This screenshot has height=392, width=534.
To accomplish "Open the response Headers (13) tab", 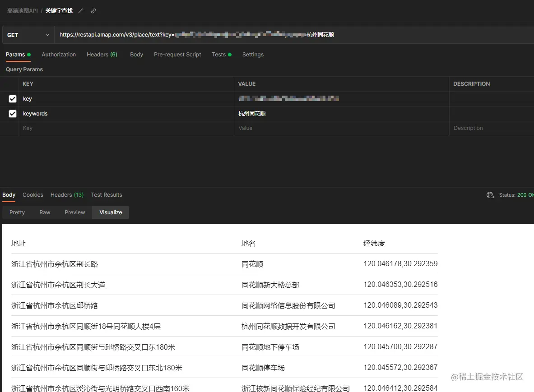I will point(67,194).
